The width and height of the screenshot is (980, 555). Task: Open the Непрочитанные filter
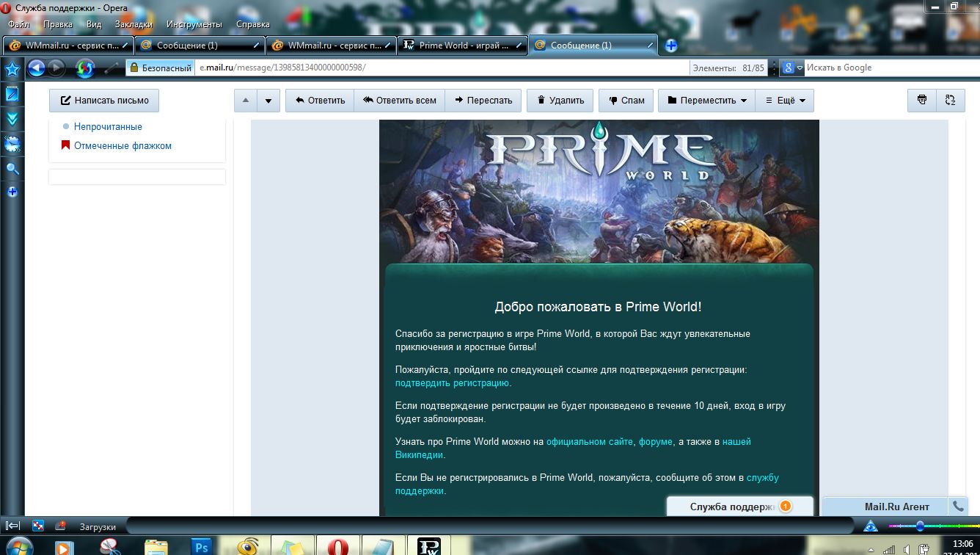coord(108,126)
